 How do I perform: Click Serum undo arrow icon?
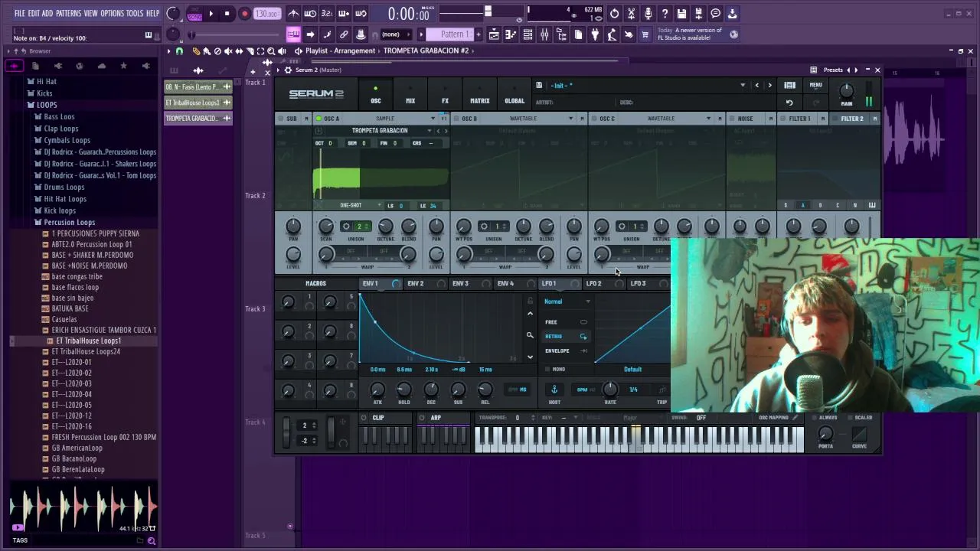[x=789, y=102]
